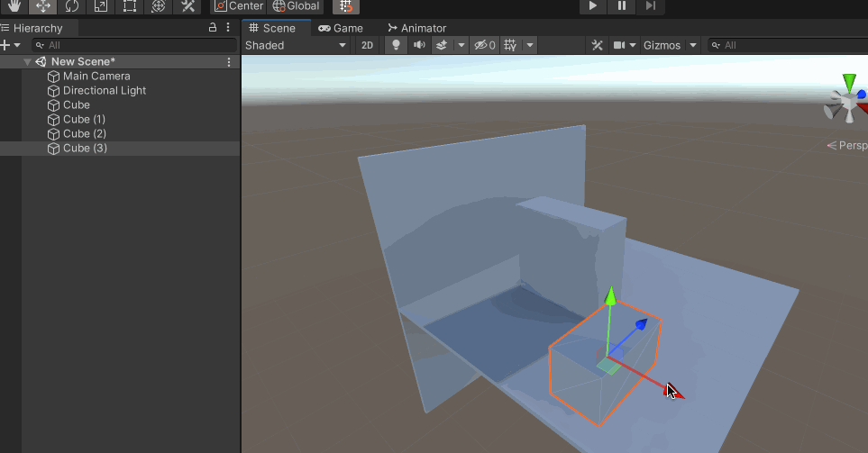Toggle pivot mode Center button
Screen dimensions: 868x453
coord(239,6)
